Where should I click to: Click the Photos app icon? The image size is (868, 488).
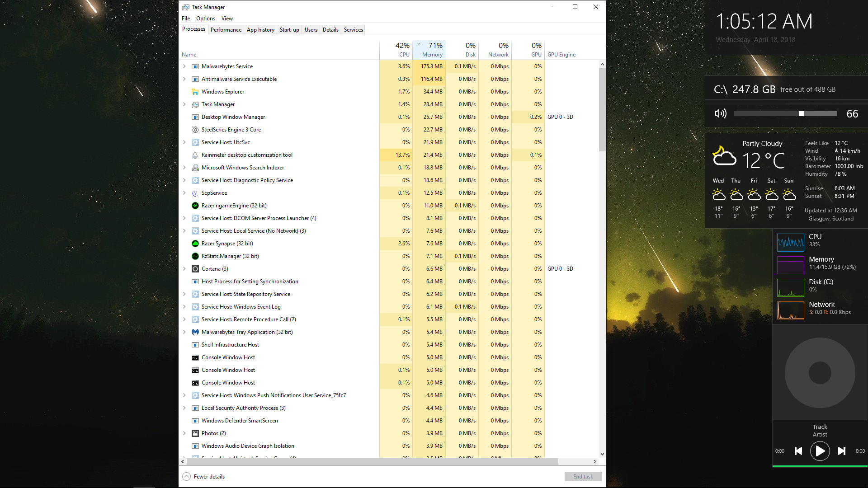195,433
